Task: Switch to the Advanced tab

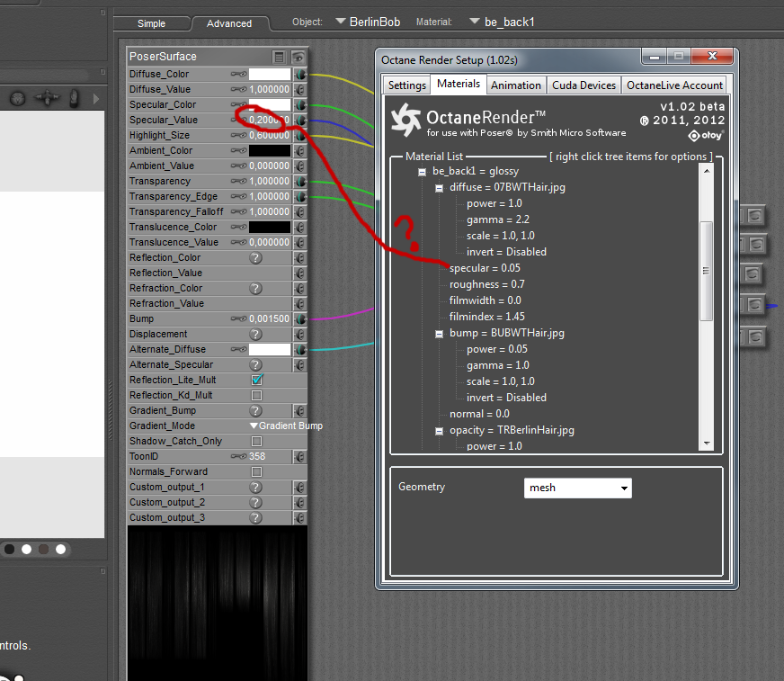Action: point(229,23)
